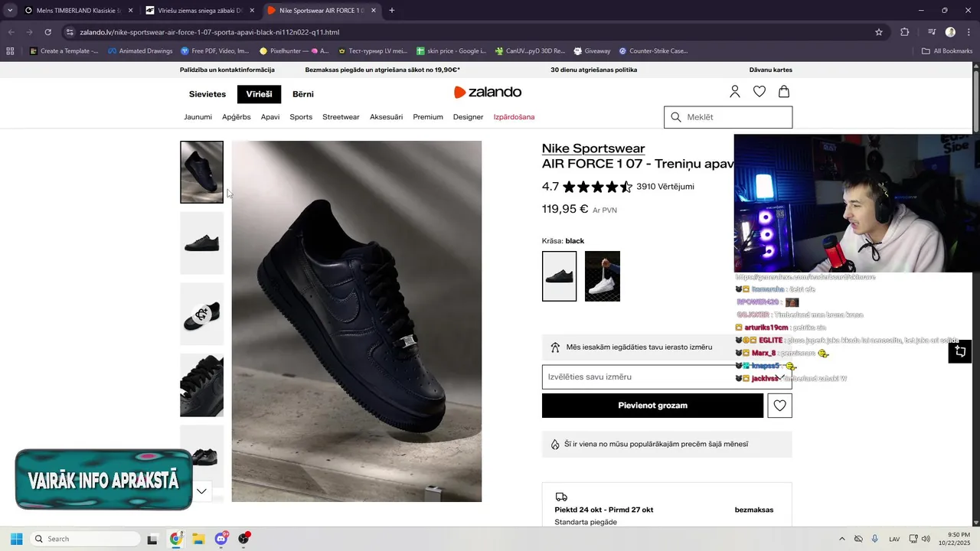Select thumbnail showing close-up shoe laces
This screenshot has height=551, width=980.
tap(201, 385)
